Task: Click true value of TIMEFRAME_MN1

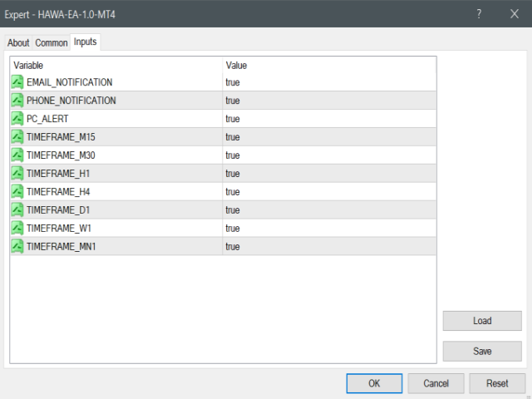Action: [x=233, y=247]
